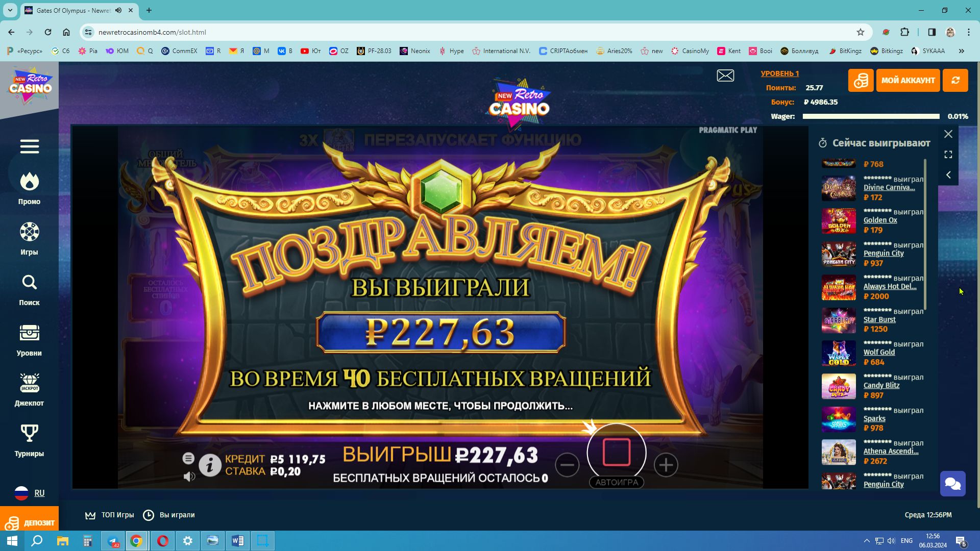980x551 pixels.
Task: Click the winners list scrollbar
Action: pyautogui.click(x=925, y=235)
